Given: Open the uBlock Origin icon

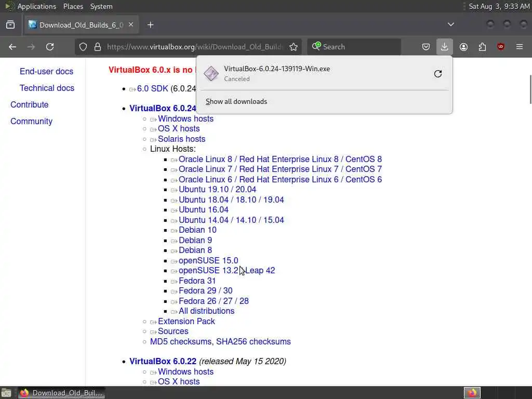Looking at the screenshot, I should point(501,47).
